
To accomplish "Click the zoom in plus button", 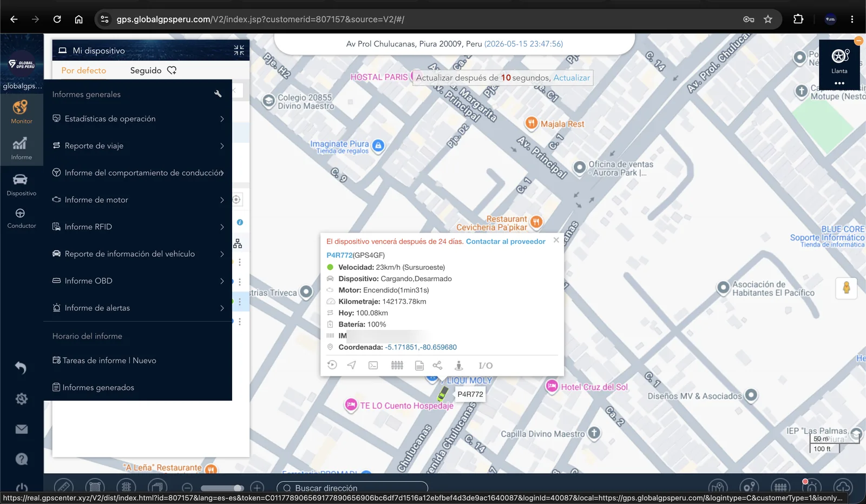I will point(257,488).
